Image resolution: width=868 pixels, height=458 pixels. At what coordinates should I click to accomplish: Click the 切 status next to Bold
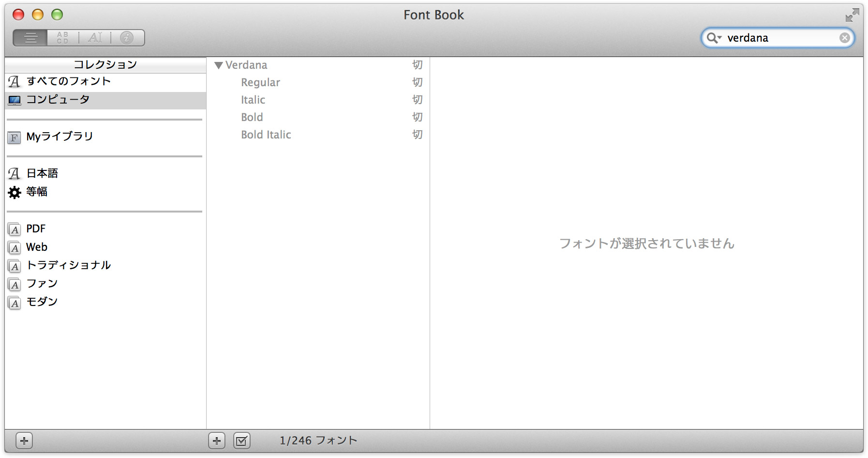417,117
